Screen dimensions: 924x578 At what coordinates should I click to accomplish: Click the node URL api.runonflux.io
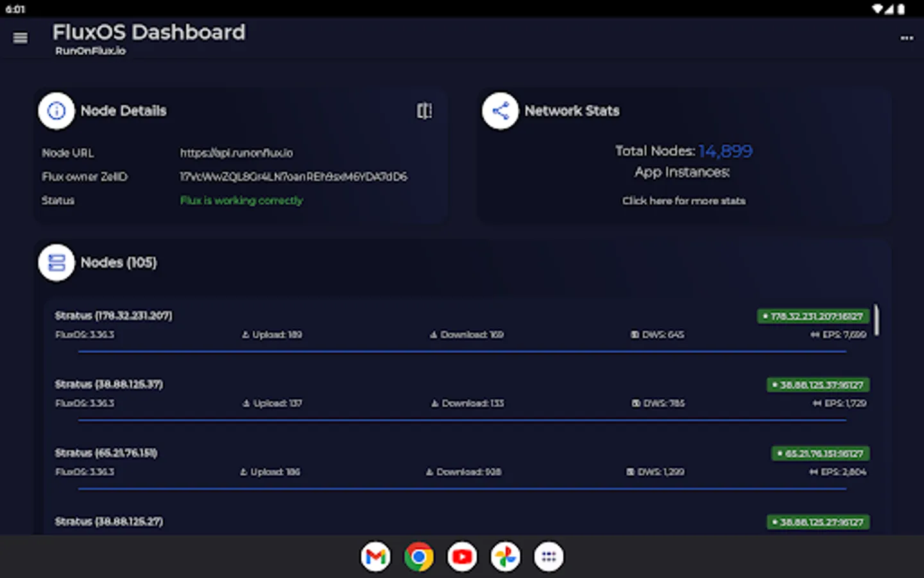[236, 153]
